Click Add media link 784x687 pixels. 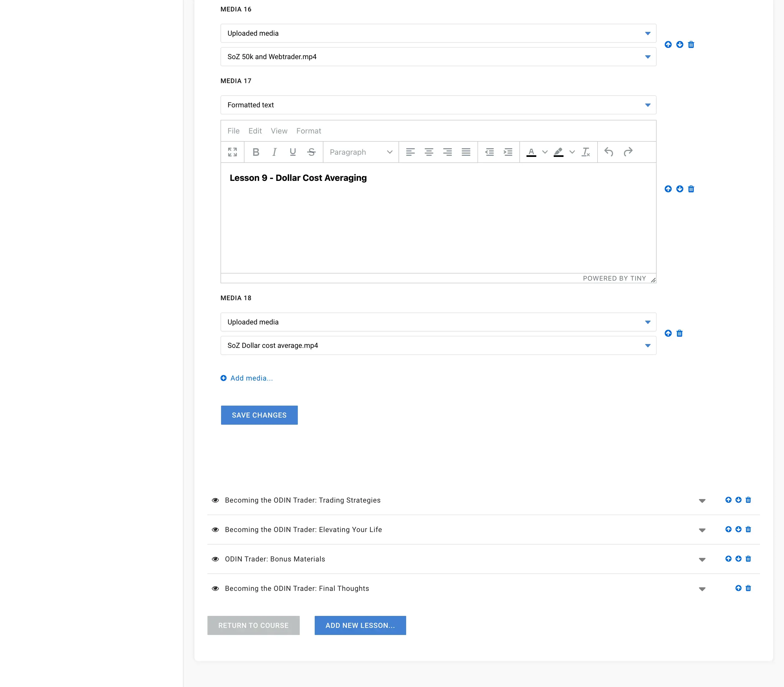pyautogui.click(x=247, y=378)
